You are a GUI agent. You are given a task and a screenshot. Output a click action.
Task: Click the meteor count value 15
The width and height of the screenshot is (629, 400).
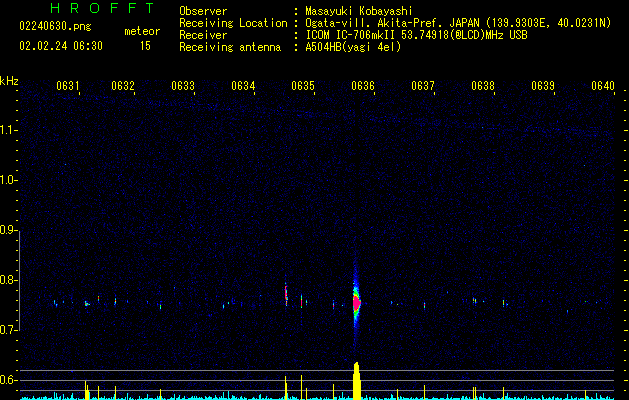pyautogui.click(x=145, y=46)
